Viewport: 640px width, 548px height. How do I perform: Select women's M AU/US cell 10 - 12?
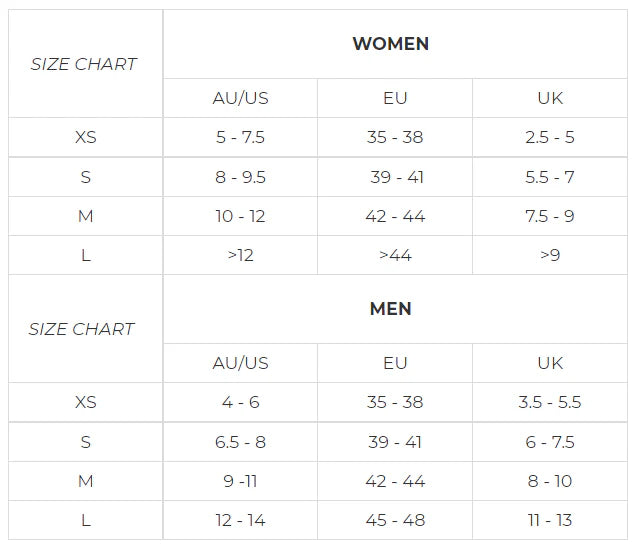coord(240,216)
